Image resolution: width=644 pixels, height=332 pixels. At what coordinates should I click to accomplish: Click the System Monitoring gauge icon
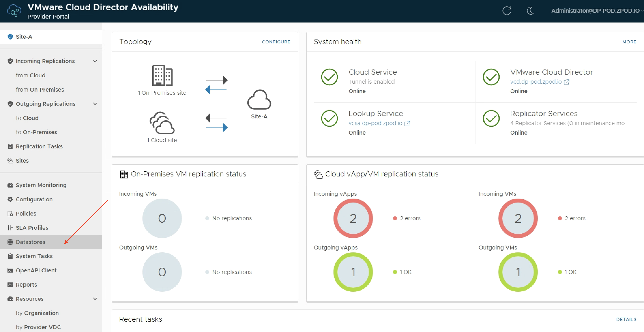tap(10, 185)
